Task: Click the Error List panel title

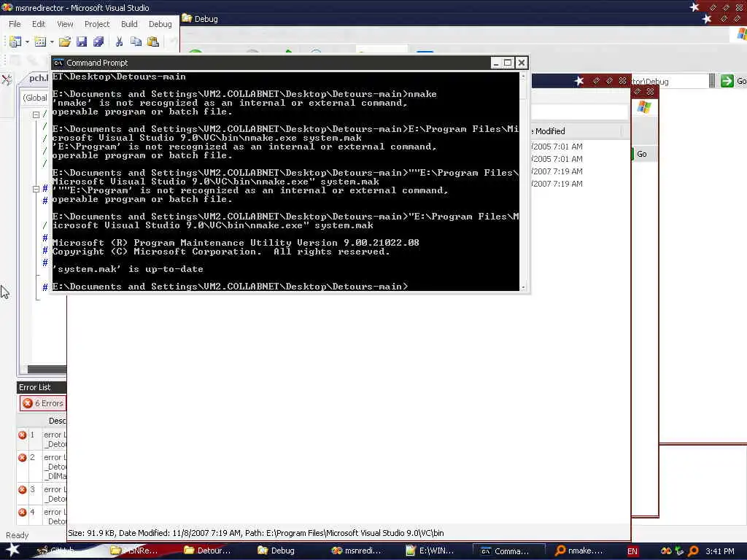Action: (x=35, y=387)
